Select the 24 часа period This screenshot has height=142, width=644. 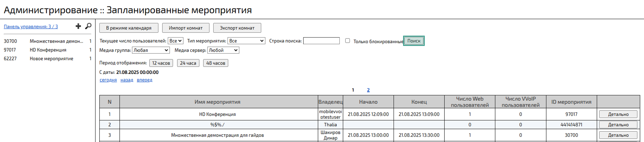click(x=188, y=63)
